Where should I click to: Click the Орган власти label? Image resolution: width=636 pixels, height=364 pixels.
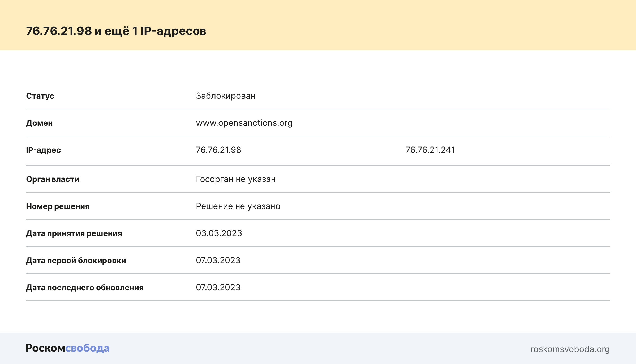(53, 179)
